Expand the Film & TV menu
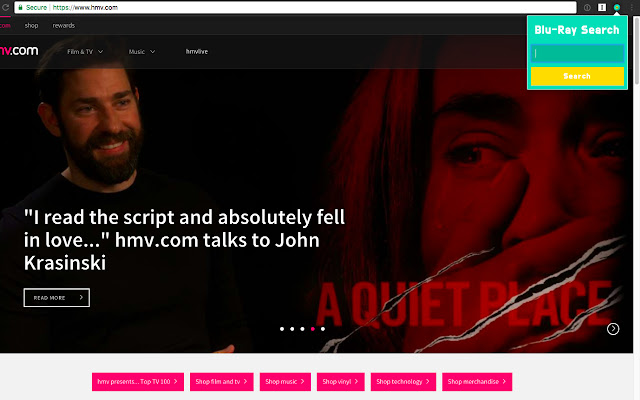The image size is (640, 400). [85, 51]
